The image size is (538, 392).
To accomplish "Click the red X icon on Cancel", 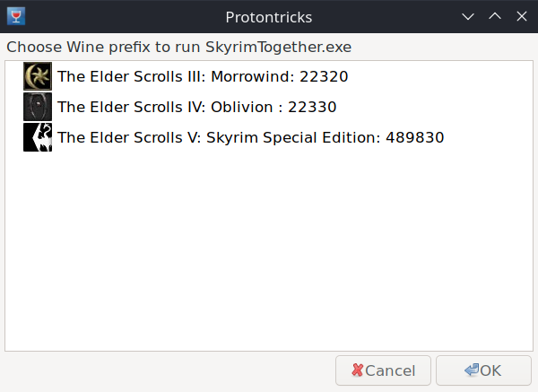I will click(x=358, y=370).
